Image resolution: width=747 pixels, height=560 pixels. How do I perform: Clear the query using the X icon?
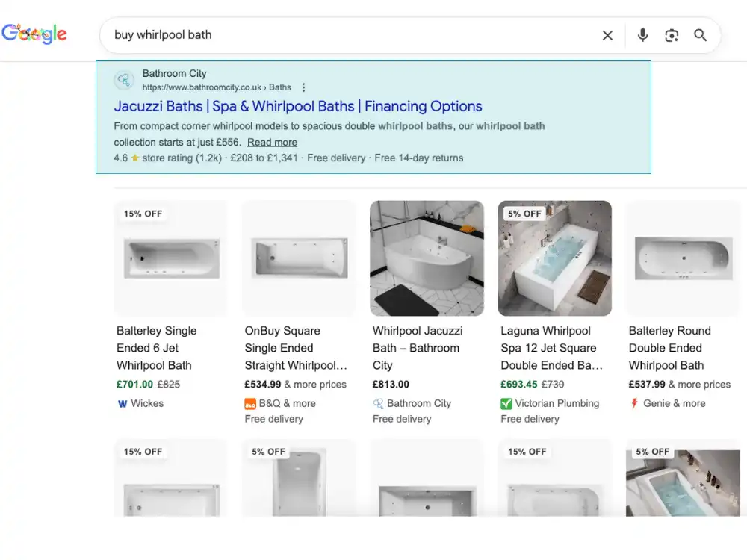coord(607,35)
